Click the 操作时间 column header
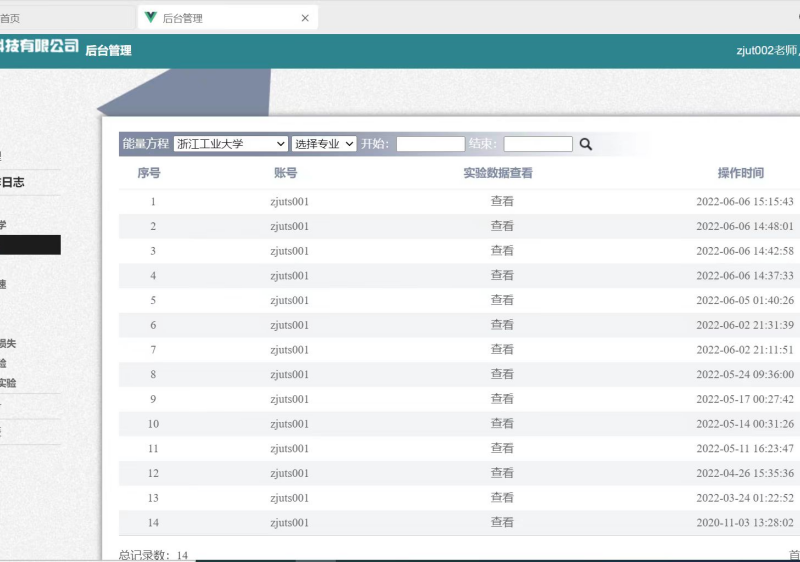The width and height of the screenshot is (800, 562). pos(741,173)
